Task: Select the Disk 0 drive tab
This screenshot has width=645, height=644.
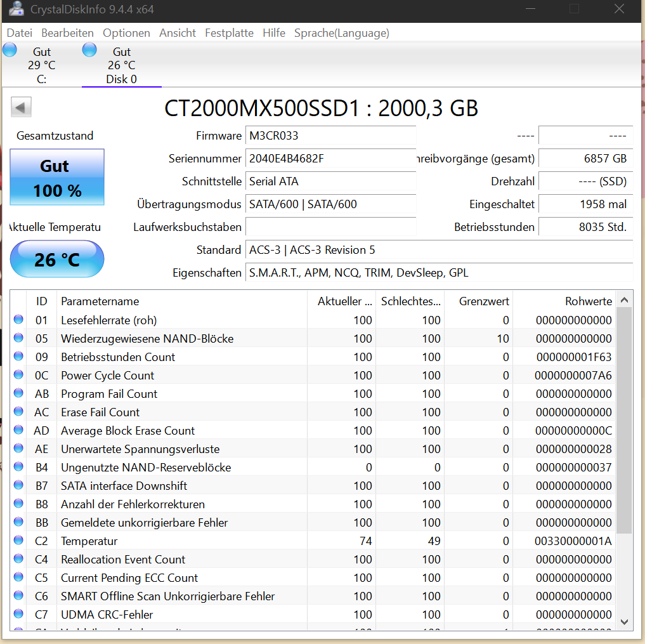Action: point(121,65)
